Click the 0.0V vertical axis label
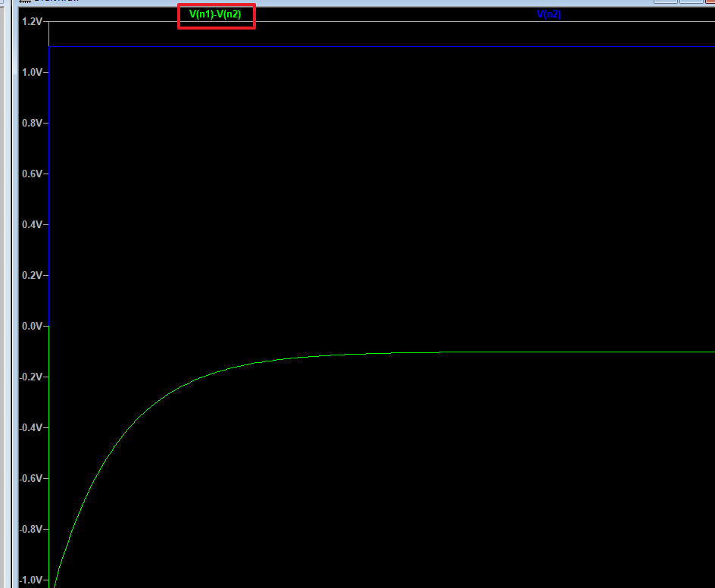Image resolution: width=715 pixels, height=588 pixels. click(32, 326)
